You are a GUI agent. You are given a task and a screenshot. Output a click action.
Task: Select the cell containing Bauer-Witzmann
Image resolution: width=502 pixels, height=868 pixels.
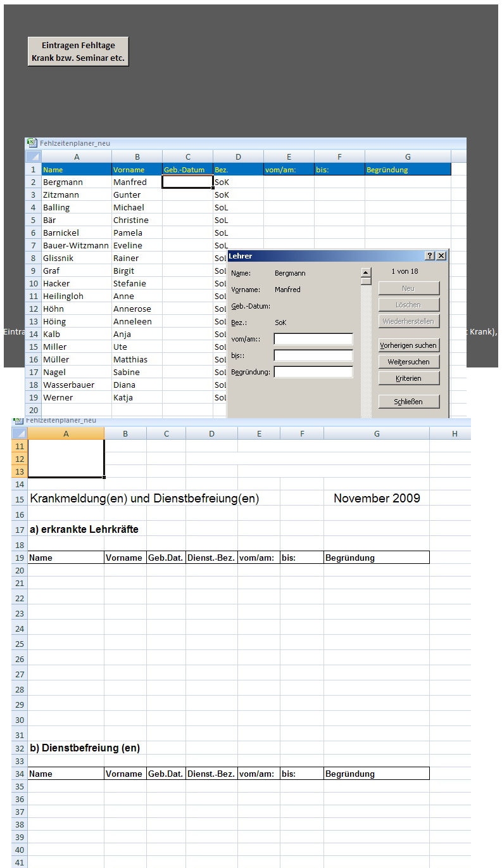77,245
